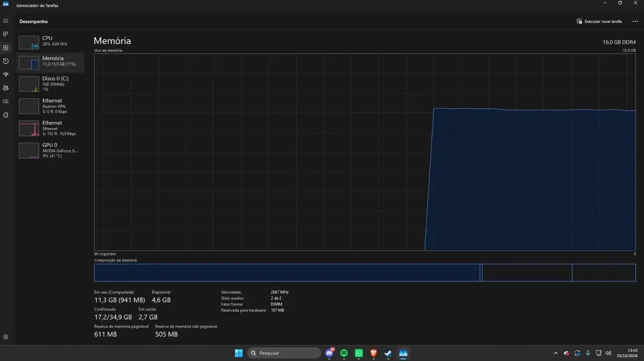Open the three-dot more options menu
This screenshot has height=361, width=644.
[635, 22]
